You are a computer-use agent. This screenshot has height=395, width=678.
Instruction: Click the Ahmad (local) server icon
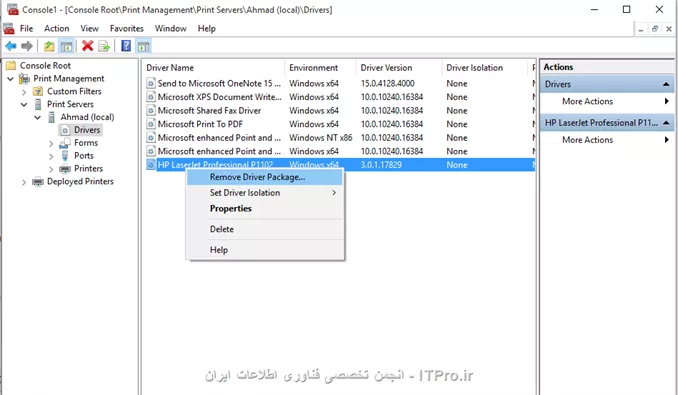(51, 117)
